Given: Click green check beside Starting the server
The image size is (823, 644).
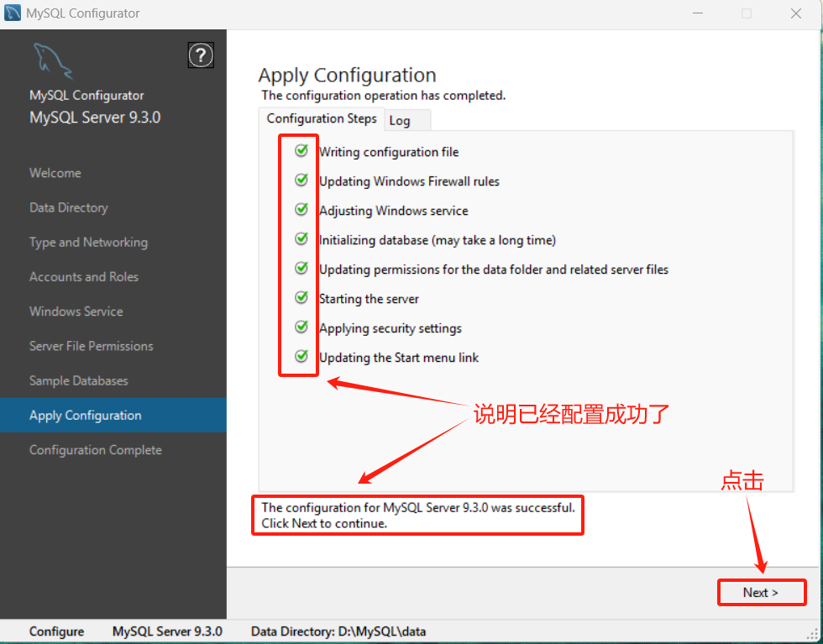Looking at the screenshot, I should pos(301,298).
